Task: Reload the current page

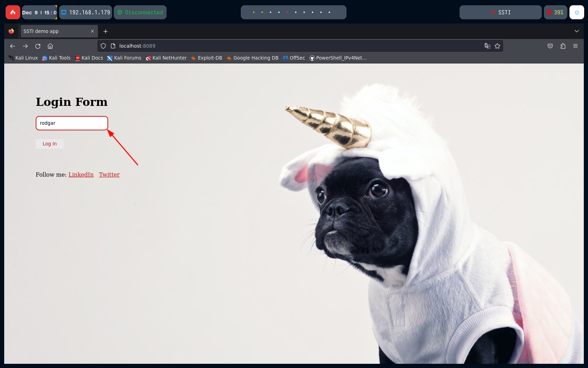Action: (38, 46)
